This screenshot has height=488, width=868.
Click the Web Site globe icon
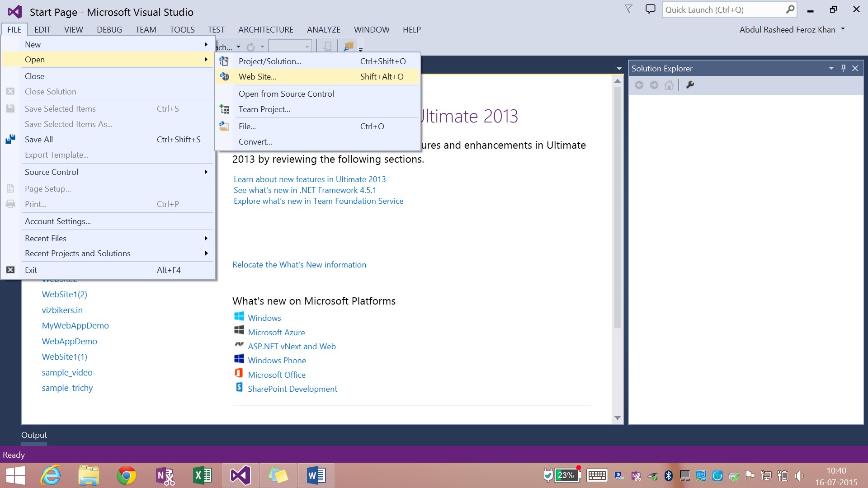coord(224,76)
